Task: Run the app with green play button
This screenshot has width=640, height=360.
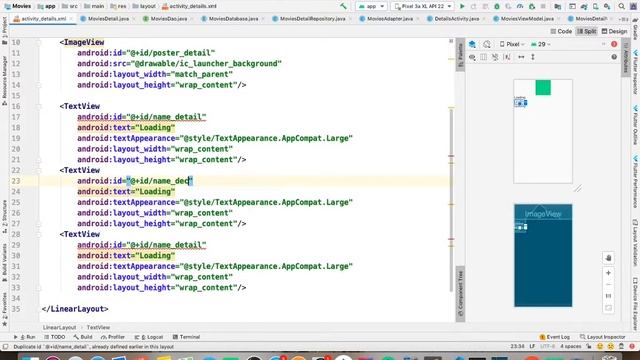Action: tap(462, 6)
